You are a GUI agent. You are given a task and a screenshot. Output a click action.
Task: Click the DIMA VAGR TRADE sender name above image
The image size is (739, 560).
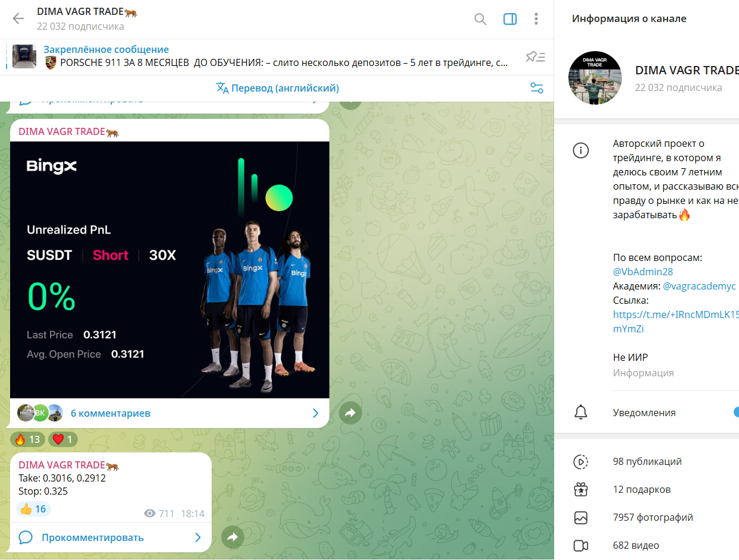(68, 131)
